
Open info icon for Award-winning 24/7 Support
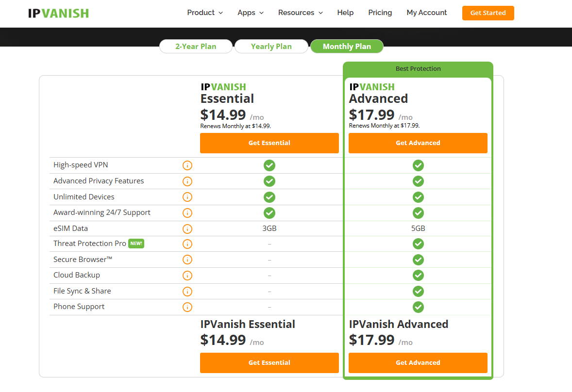point(187,213)
